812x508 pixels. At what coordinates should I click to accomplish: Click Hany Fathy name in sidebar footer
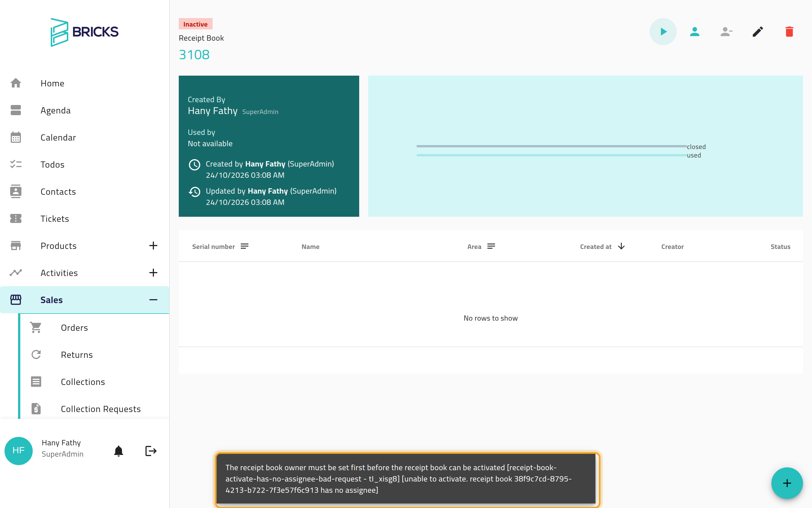click(x=61, y=443)
